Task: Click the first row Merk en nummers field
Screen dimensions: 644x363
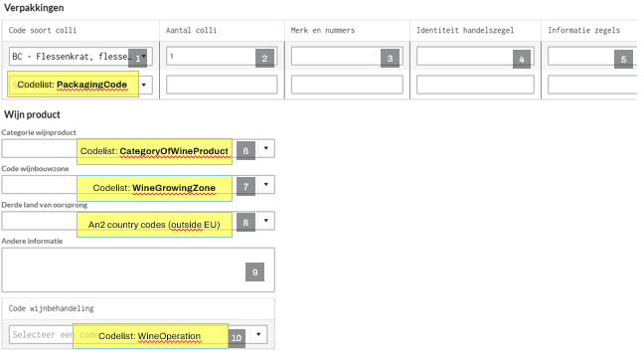Action: [x=347, y=56]
